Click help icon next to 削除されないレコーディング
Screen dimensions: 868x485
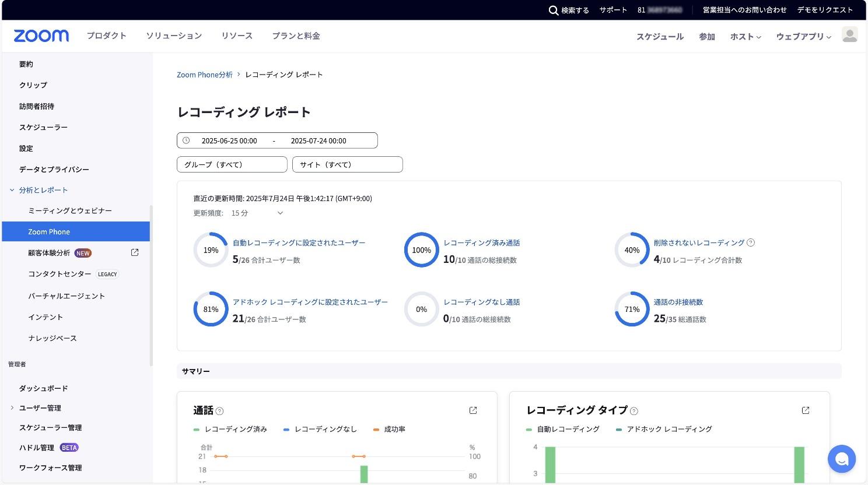pyautogui.click(x=751, y=242)
